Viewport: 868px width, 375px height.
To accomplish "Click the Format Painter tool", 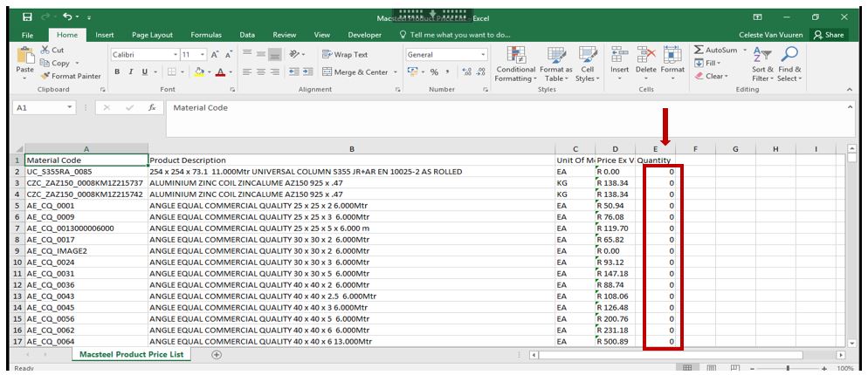I will pyautogui.click(x=70, y=76).
